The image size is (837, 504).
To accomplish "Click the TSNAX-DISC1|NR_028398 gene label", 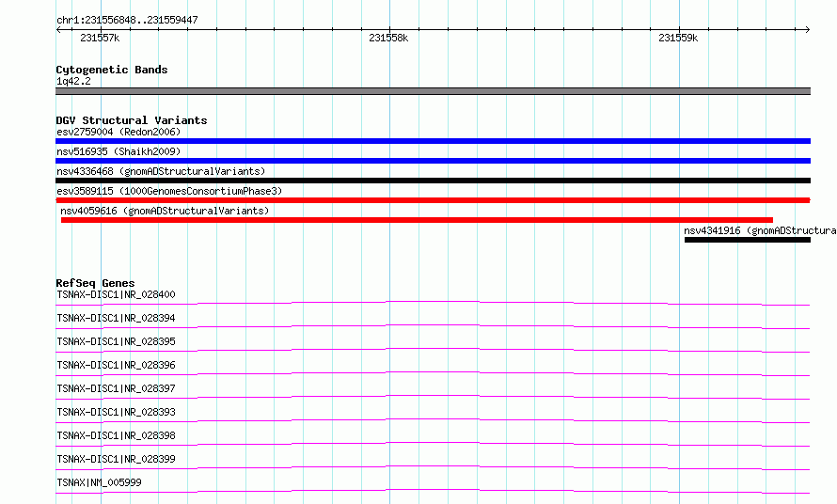I will coord(116,435).
